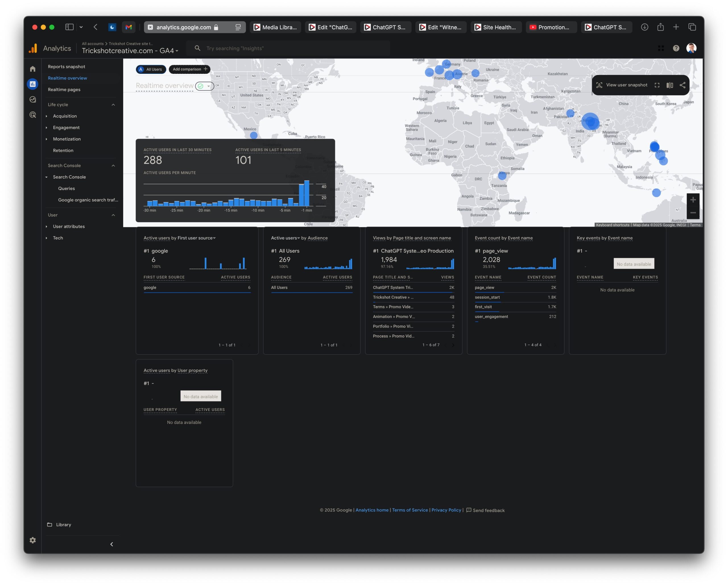This screenshot has height=585, width=728.
Task: Collapse the navigation panel with chevron arrow
Action: point(112,544)
